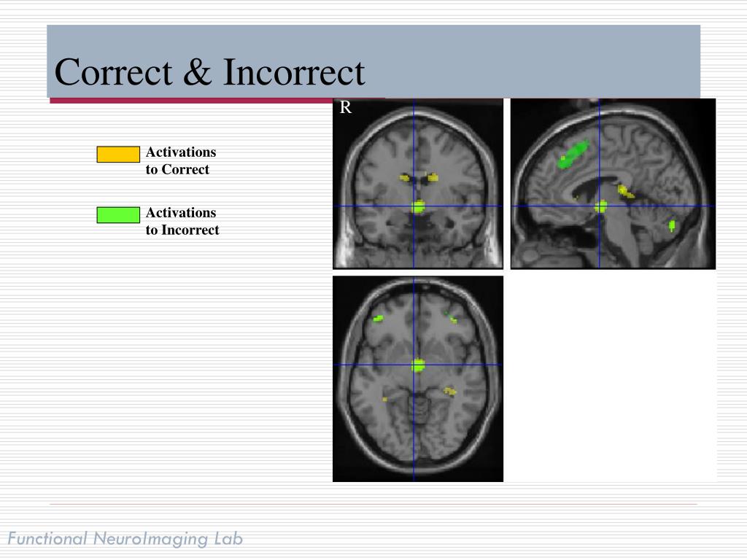Click the 'Functional NeuroImaging Lab' footer text

[x=125, y=539]
